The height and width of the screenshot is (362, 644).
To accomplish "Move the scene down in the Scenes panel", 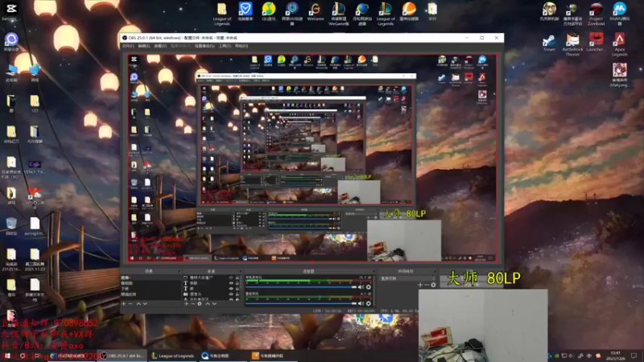I will [x=145, y=304].
